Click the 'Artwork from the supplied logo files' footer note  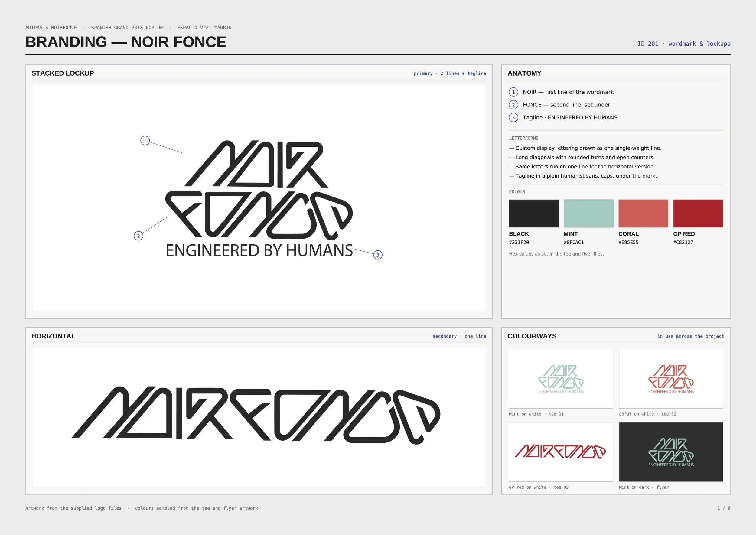click(x=73, y=508)
